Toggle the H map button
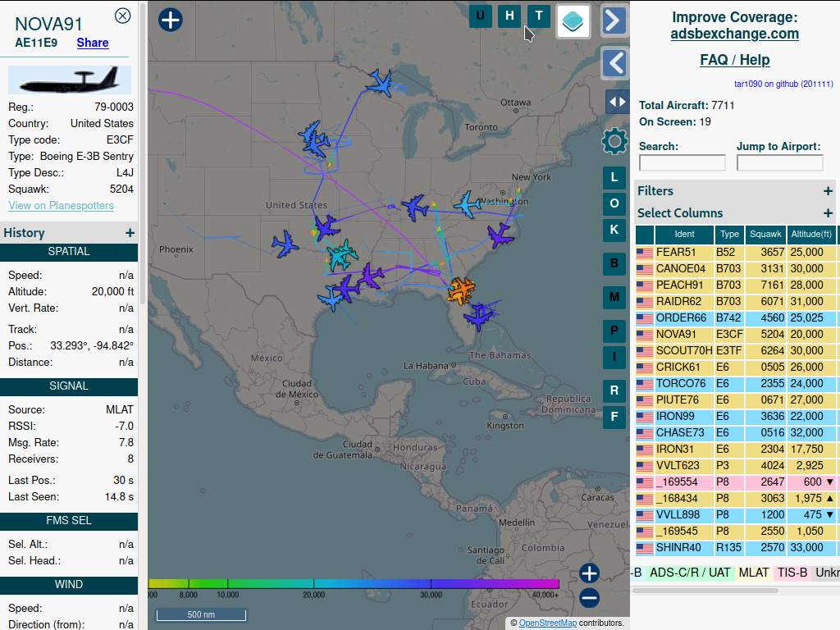 coord(509,16)
